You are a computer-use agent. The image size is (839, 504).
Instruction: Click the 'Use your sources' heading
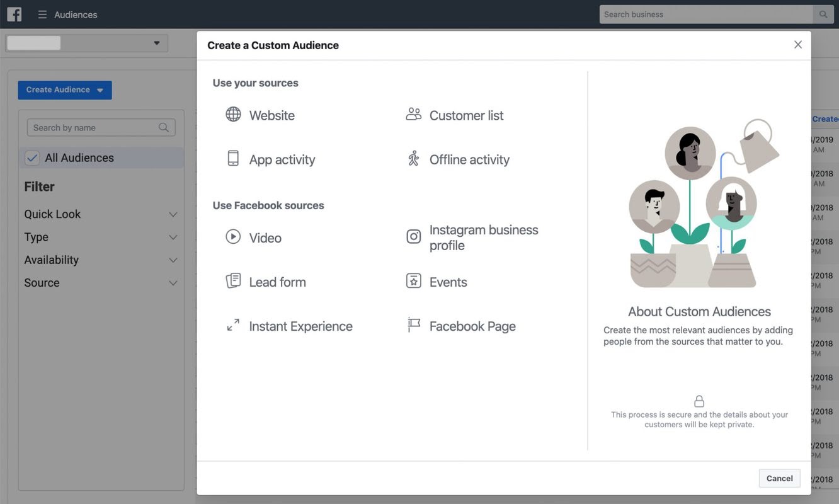pos(256,83)
